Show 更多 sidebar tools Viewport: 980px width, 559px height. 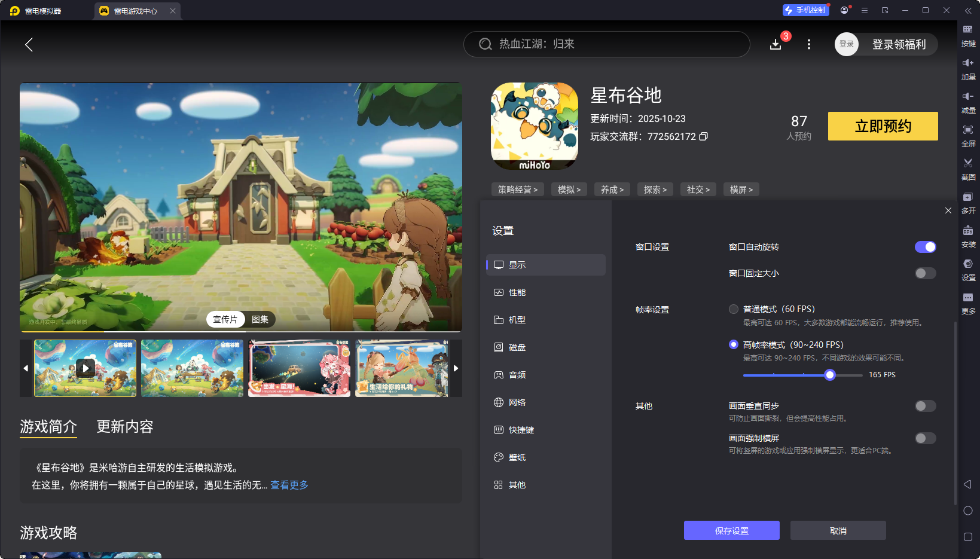point(968,303)
